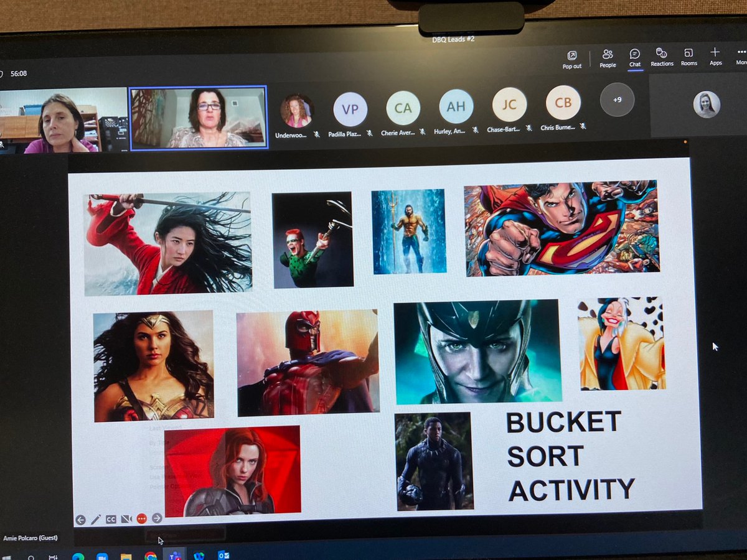Select AH Hurley participant avatar

click(x=456, y=107)
